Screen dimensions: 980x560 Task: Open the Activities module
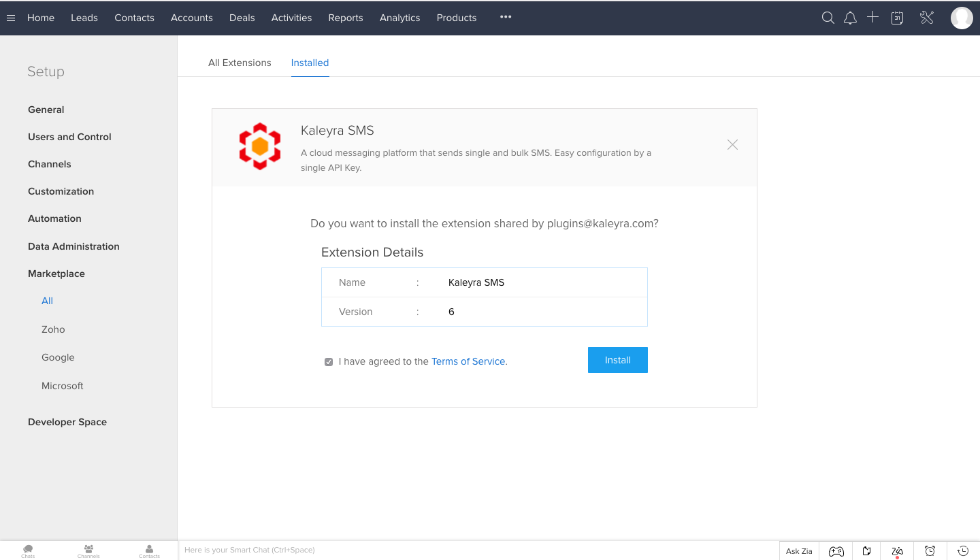click(x=291, y=18)
